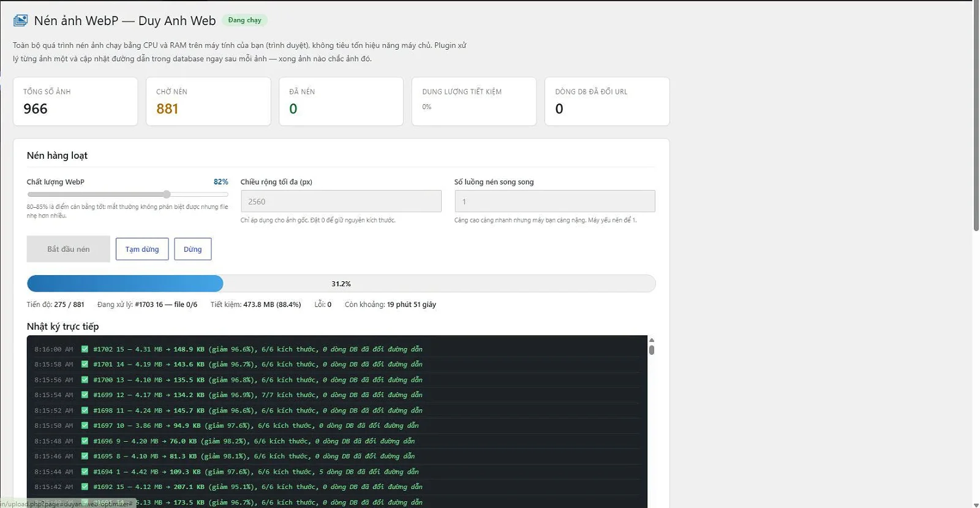Viewport: 980px width, 508px height.
Task: Click green check icon on log row #1696
Action: coord(85,441)
